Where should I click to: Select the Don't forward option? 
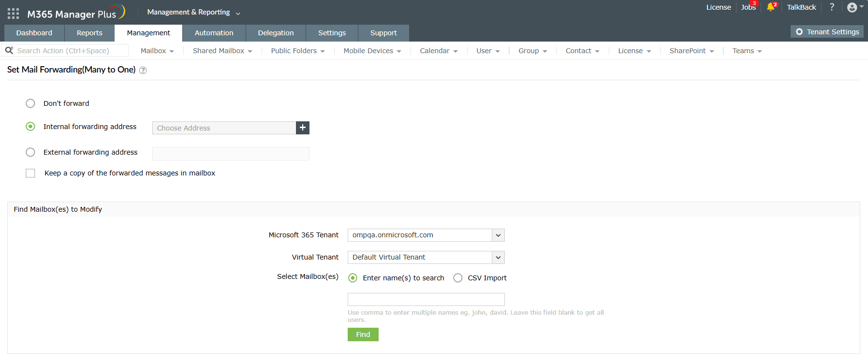[30, 103]
